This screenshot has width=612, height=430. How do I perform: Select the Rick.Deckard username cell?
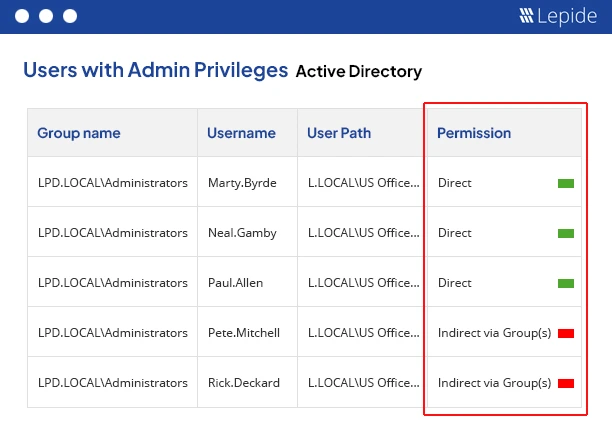[x=243, y=383]
